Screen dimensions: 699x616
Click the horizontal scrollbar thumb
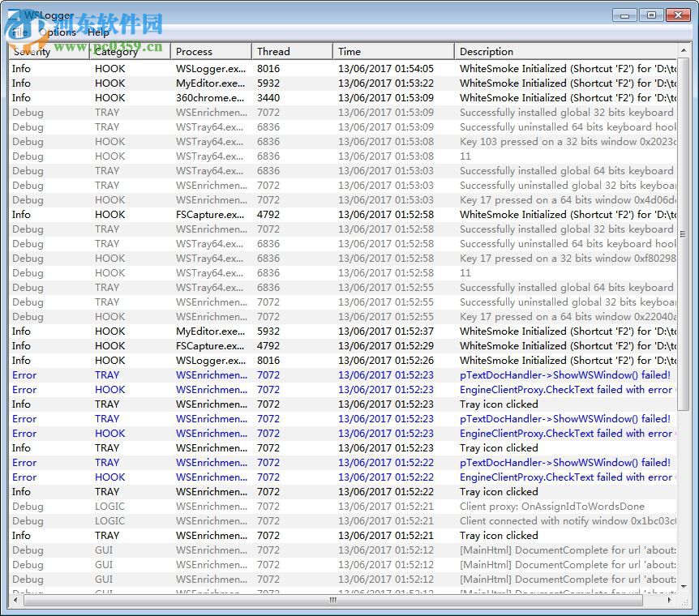pos(332,601)
